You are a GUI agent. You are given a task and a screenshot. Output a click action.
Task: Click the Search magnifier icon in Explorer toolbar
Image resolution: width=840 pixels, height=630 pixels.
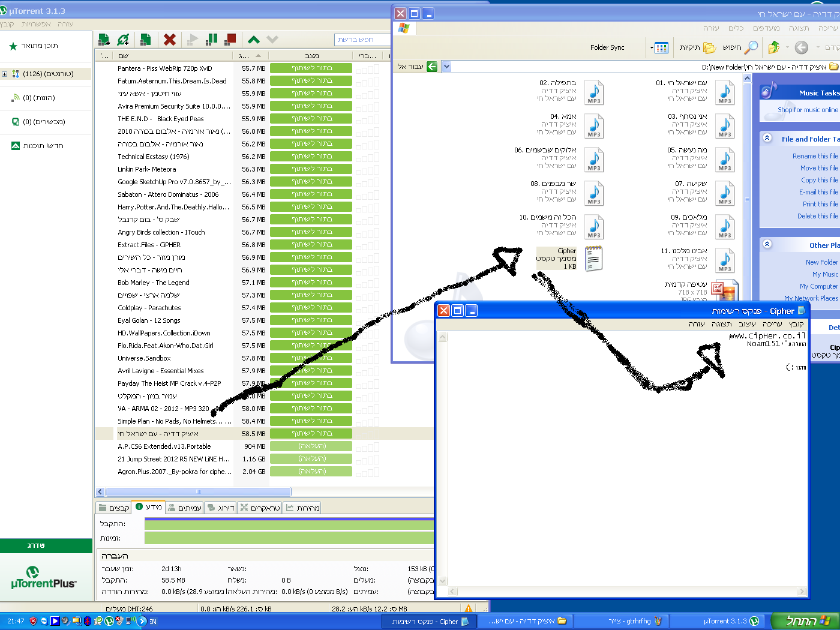tap(740, 47)
